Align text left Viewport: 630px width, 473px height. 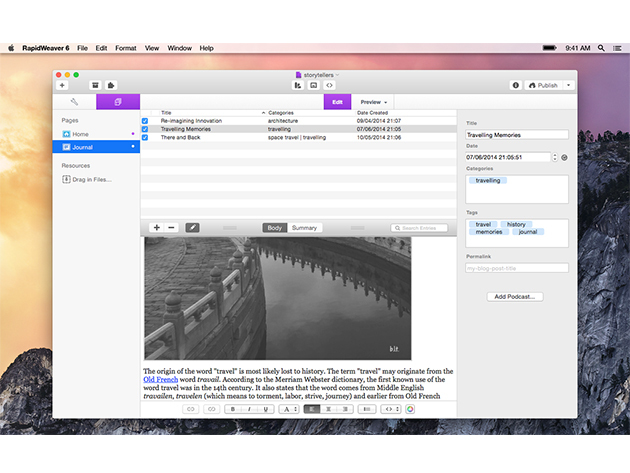point(312,409)
